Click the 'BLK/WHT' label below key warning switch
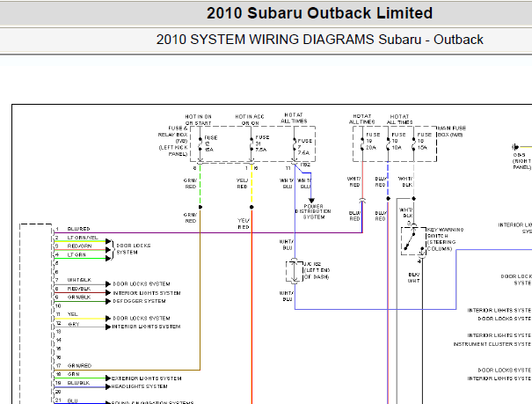 pyautogui.click(x=414, y=277)
